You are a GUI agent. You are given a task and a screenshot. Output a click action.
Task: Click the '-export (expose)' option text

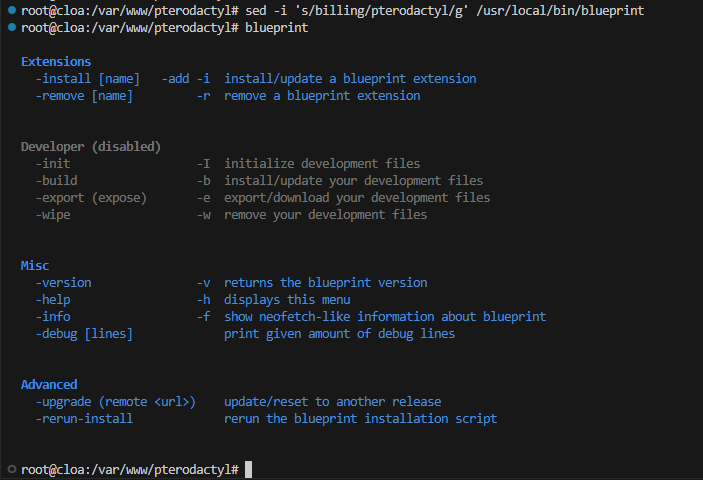91,198
